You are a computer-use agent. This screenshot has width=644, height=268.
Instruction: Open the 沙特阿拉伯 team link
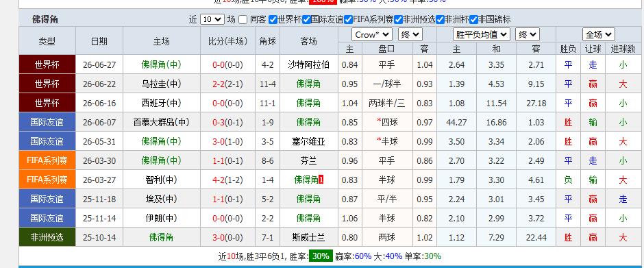click(309, 64)
